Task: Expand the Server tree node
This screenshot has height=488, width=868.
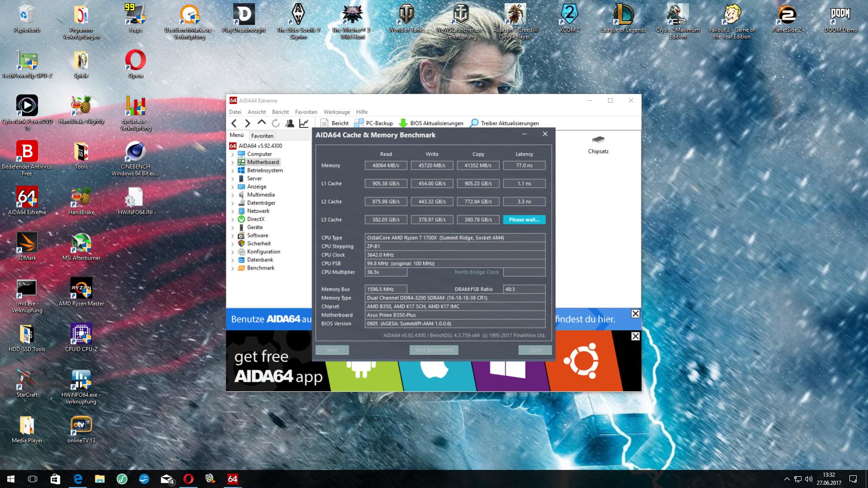Action: (x=232, y=179)
